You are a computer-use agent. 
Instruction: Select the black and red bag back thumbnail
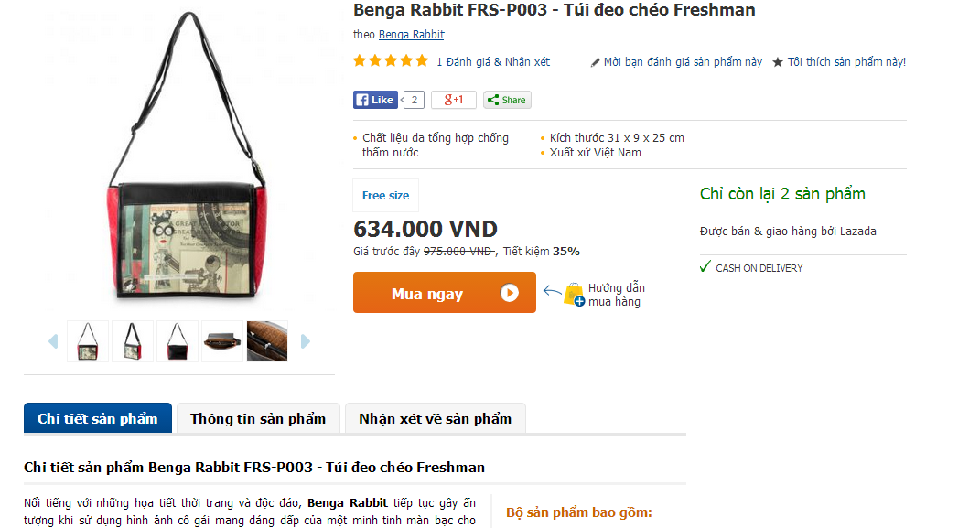(178, 341)
